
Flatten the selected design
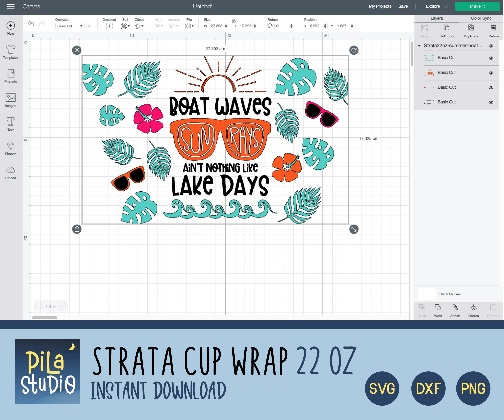coord(473,310)
